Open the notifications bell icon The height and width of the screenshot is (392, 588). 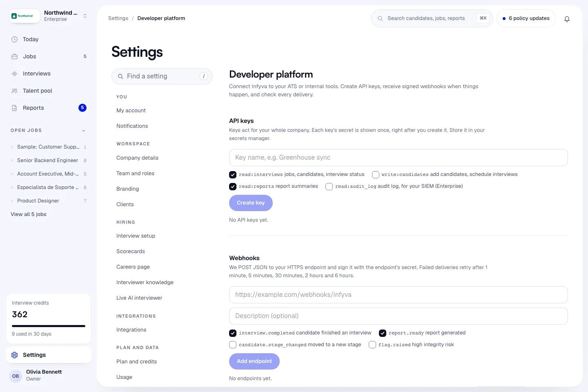pos(567,19)
